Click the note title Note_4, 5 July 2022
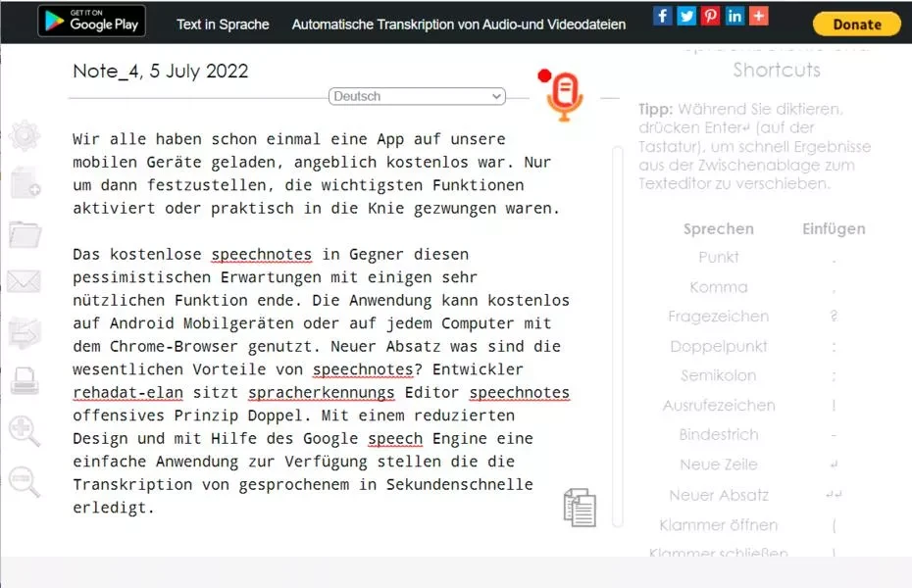This screenshot has height=588, width=912. tap(161, 71)
